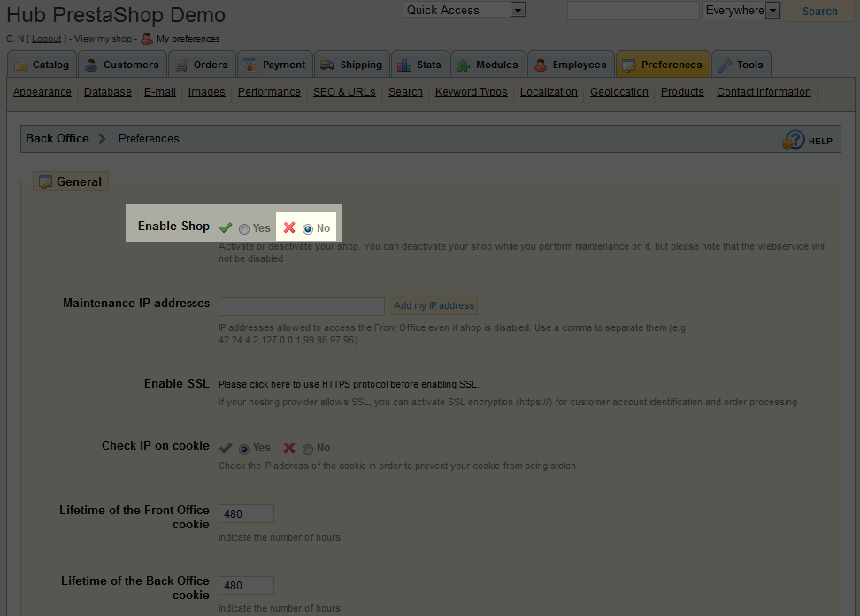Click the Catalog tab icon
This screenshot has width=860, height=616.
coord(20,65)
